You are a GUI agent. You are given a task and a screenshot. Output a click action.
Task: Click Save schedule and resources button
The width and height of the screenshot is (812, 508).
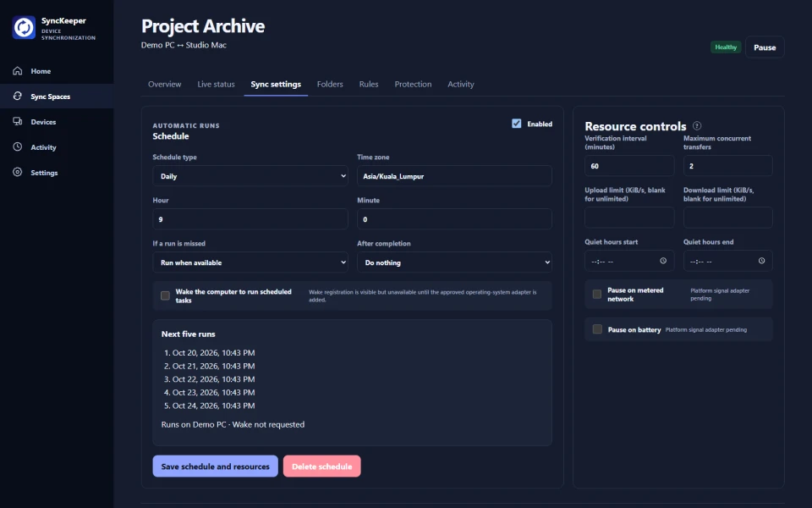pos(216,466)
